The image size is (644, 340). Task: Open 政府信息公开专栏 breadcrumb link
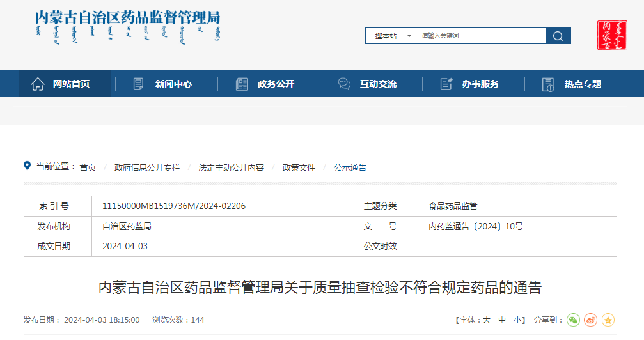pyautogui.click(x=147, y=167)
